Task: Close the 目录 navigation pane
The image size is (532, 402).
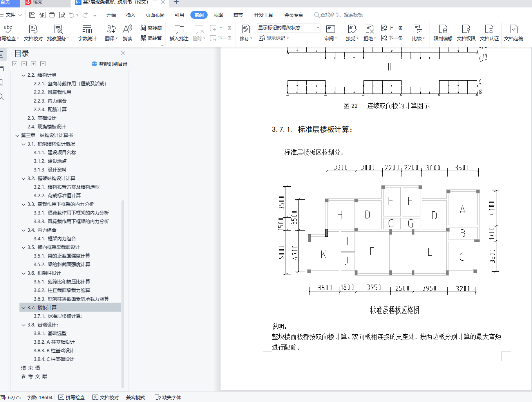Action: coord(123,53)
